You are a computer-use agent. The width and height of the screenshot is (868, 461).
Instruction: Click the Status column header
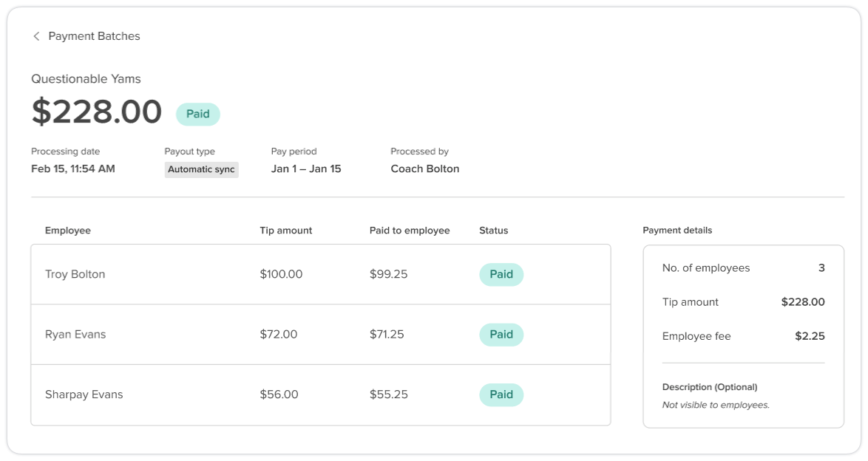(x=493, y=230)
